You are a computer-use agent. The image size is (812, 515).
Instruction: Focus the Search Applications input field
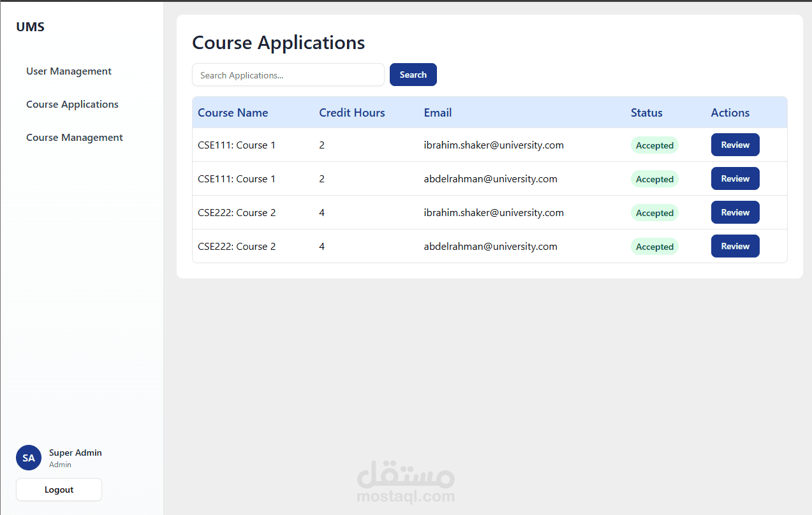[288, 75]
